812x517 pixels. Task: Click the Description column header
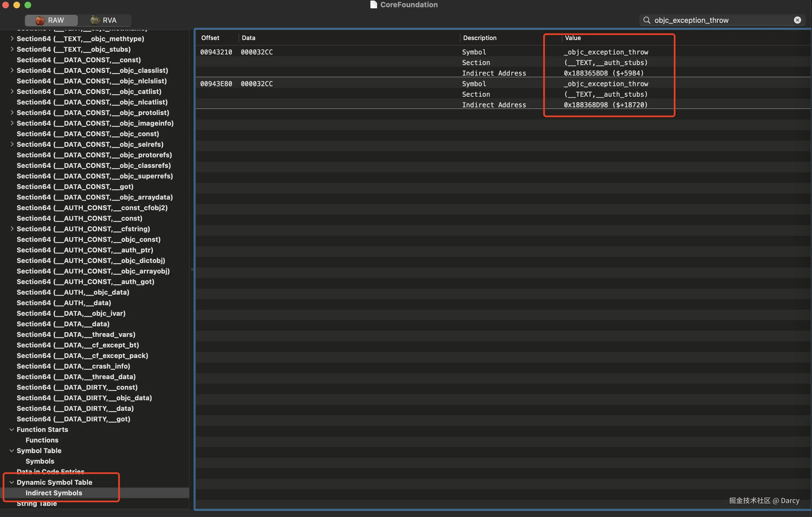pyautogui.click(x=479, y=38)
